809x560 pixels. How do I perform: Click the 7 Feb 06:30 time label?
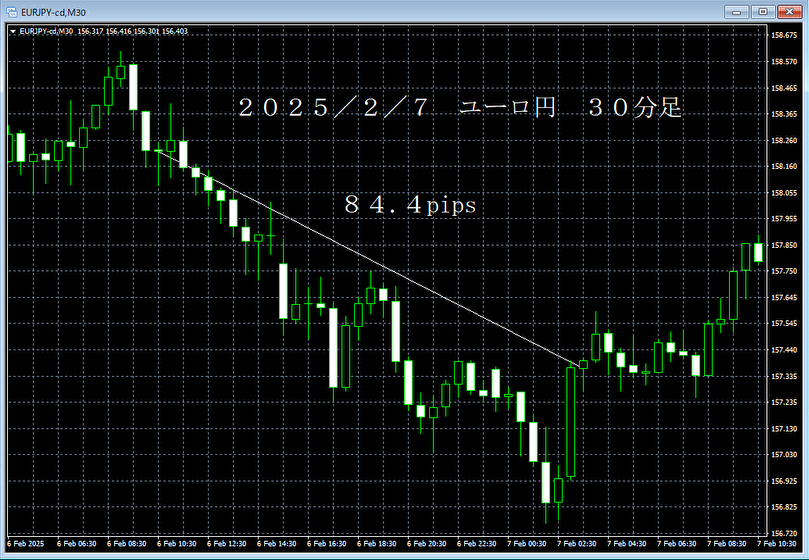677,543
